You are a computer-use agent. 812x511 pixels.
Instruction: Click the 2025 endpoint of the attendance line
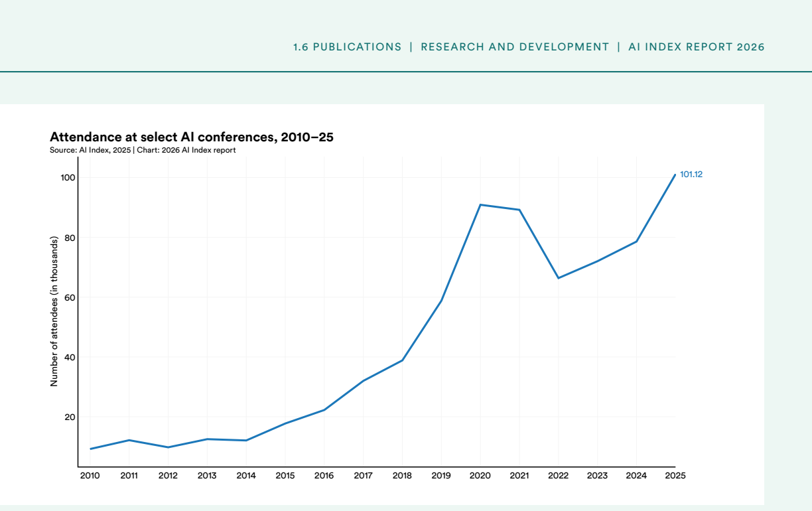tap(675, 175)
